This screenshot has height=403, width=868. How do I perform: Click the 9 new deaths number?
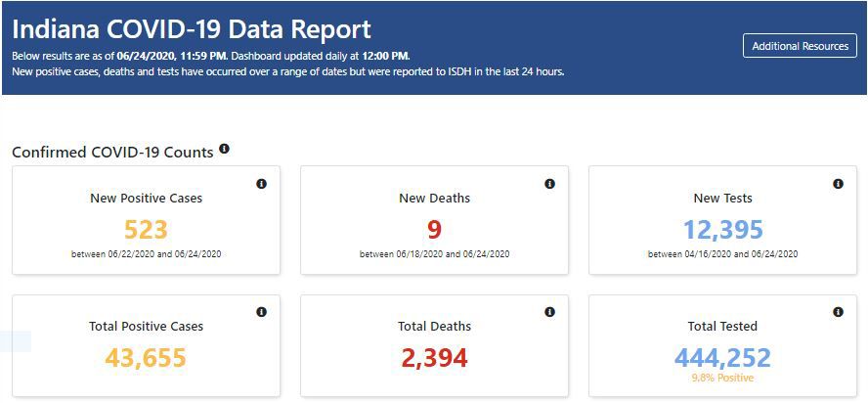(x=435, y=230)
